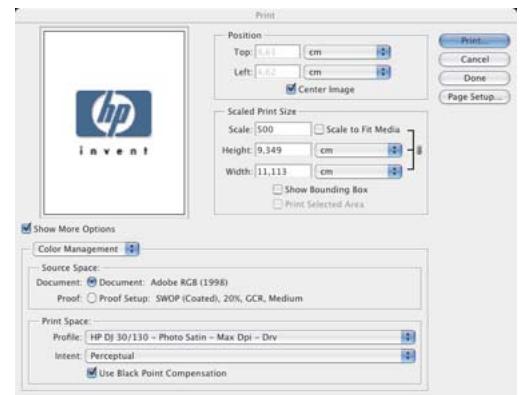Click the Top position field
Screen dimensions: 520x395
[277, 52]
